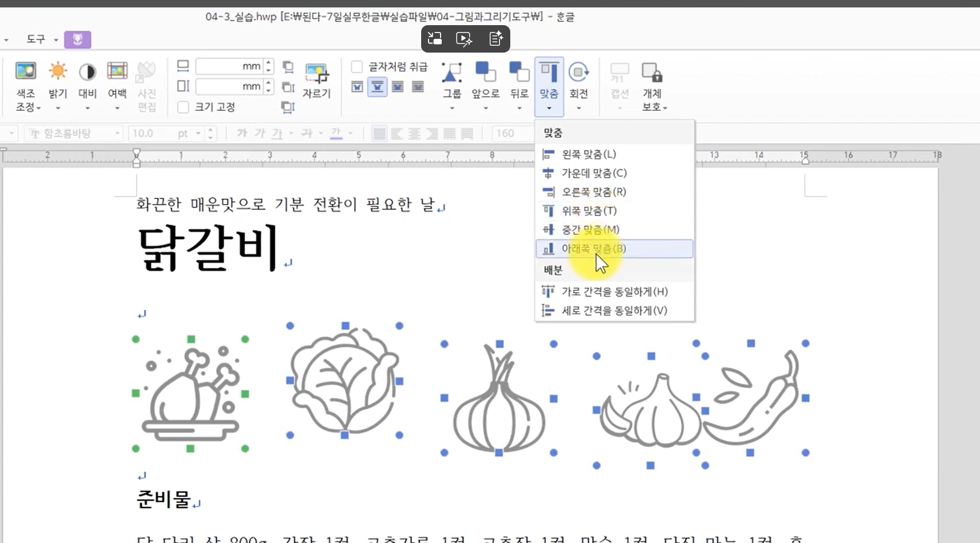The width and height of the screenshot is (980, 543).
Task: Toggle center paragraph alignment
Action: (x=414, y=134)
